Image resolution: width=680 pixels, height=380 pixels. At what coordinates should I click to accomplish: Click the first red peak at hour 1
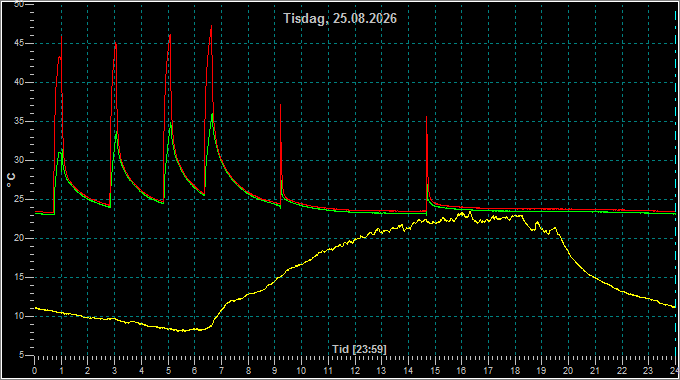pos(62,37)
